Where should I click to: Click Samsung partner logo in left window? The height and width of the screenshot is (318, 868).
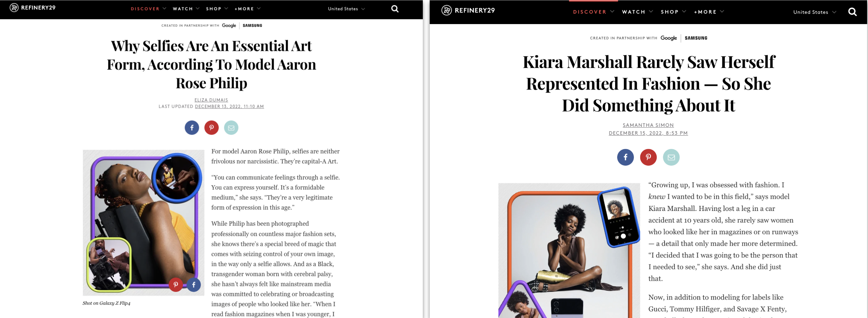(253, 25)
